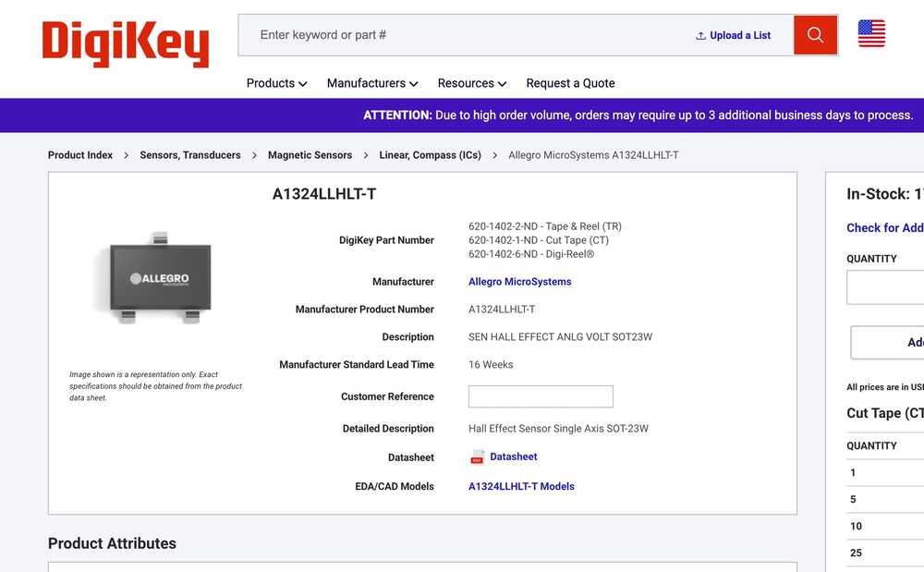This screenshot has height=572, width=924.
Task: Click the Cut Tape (CT) pricing heading
Action: pyautogui.click(x=885, y=413)
